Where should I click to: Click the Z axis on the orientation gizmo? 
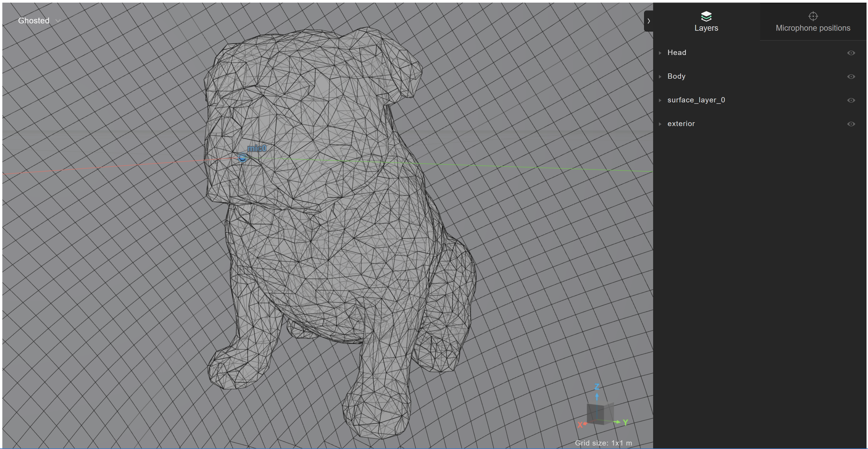click(x=597, y=387)
